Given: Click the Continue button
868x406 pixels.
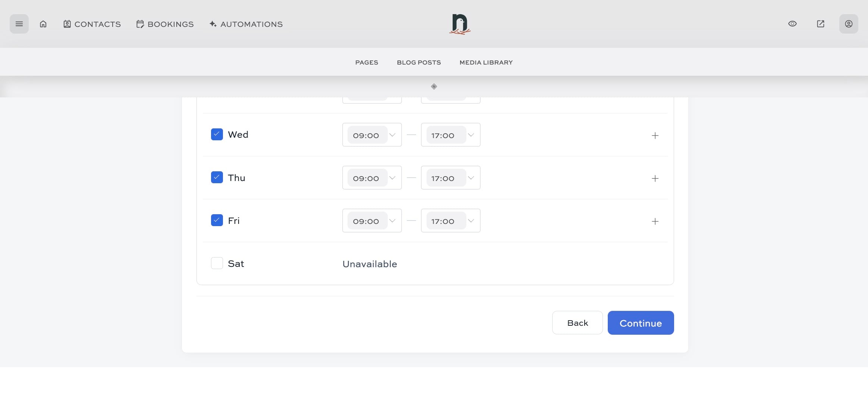Looking at the screenshot, I should [640, 322].
